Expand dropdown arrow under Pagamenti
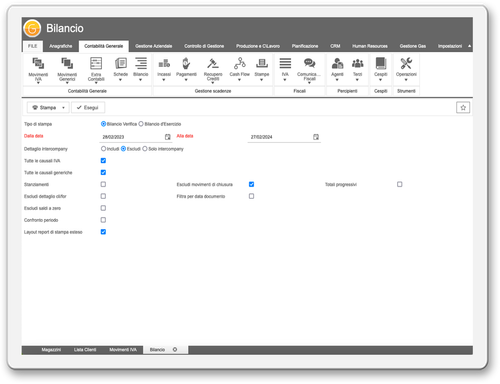 click(186, 80)
